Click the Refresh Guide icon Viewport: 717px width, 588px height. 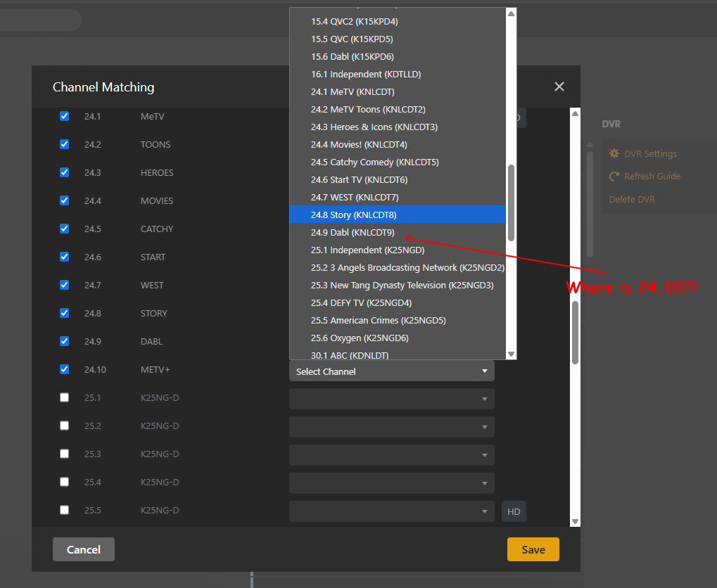(x=614, y=176)
